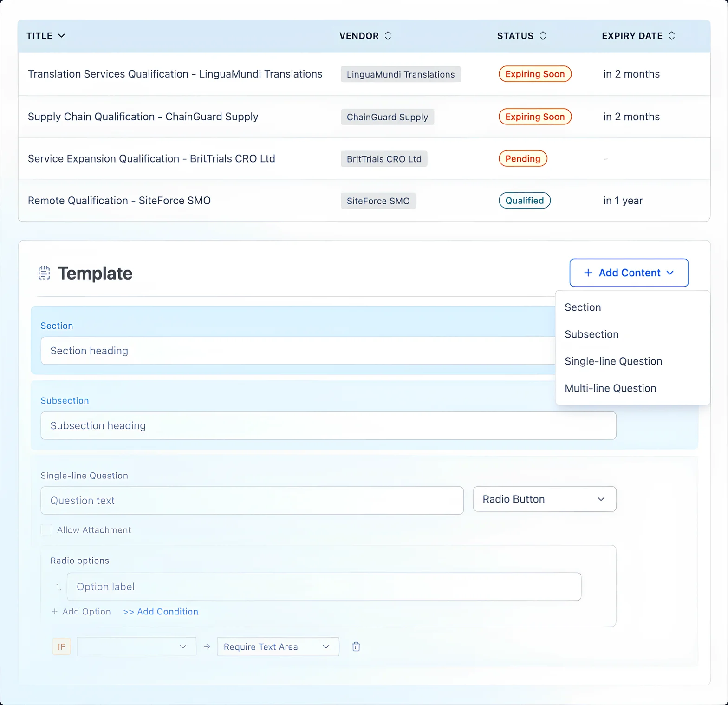The image size is (728, 705).
Task: Click the EXPIRY DATE column header text
Action: click(x=632, y=36)
